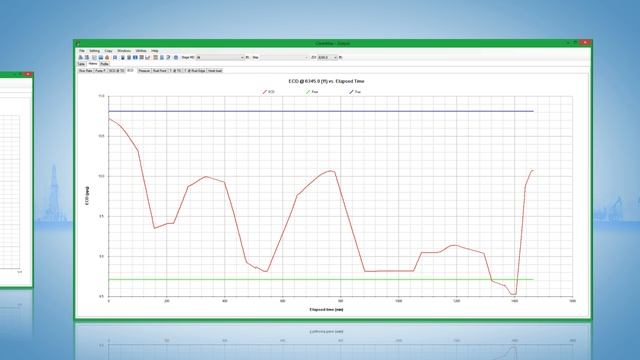Switch to the Profile tab

[x=104, y=64]
